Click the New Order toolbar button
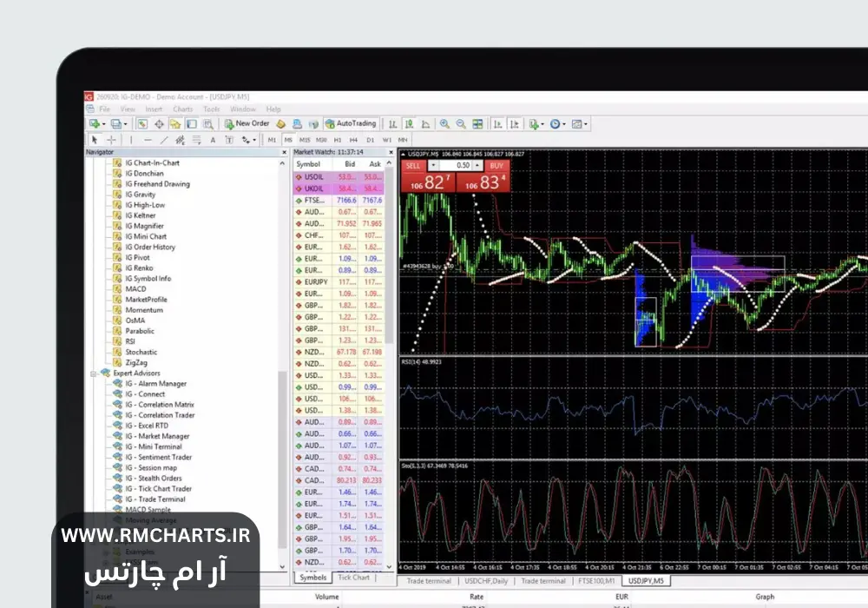Image resolution: width=868 pixels, height=608 pixels. 247,124
